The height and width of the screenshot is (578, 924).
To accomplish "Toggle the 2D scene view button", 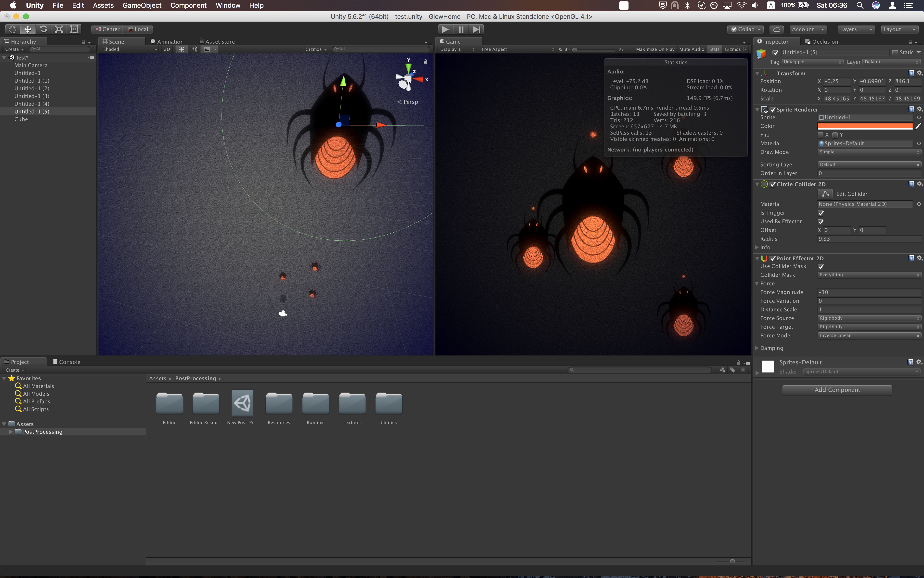I will 167,49.
